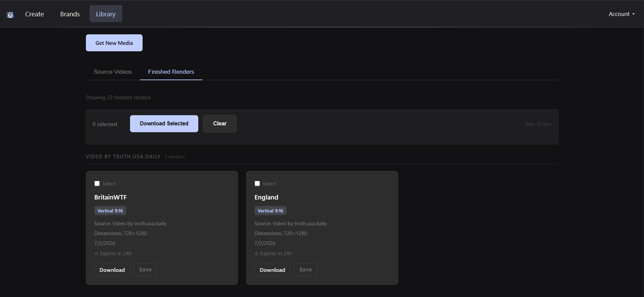
Task: Click the '2 renders' count label
Action: 175,157
